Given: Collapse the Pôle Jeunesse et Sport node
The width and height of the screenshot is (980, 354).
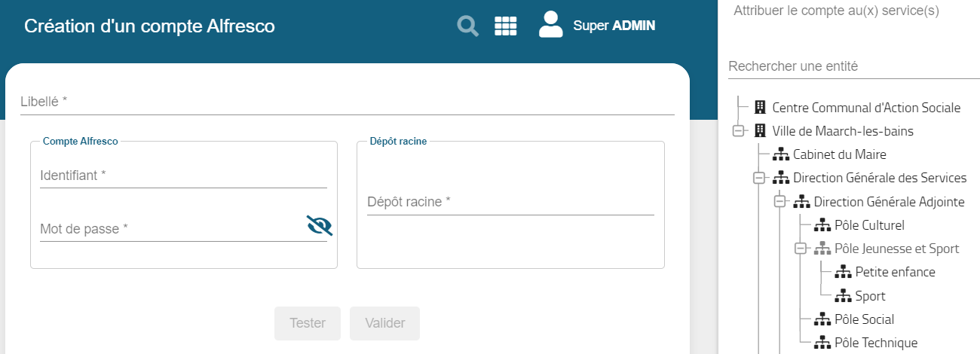Looking at the screenshot, I should (x=801, y=249).
